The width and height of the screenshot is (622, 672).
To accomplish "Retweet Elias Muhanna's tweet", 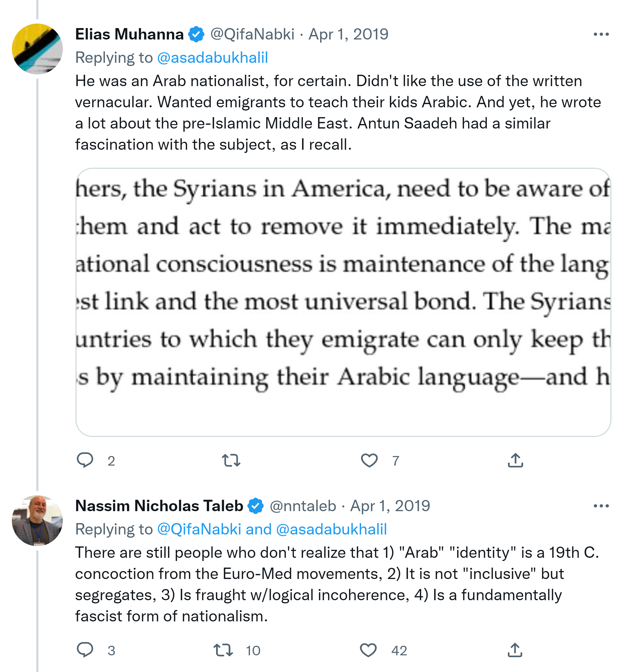I will tap(231, 460).
